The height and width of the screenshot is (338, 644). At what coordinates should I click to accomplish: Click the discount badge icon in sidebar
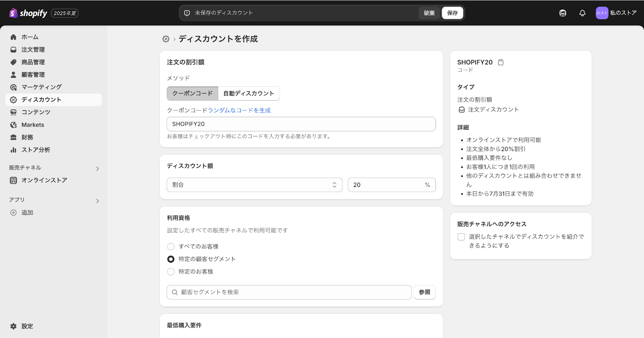click(13, 100)
